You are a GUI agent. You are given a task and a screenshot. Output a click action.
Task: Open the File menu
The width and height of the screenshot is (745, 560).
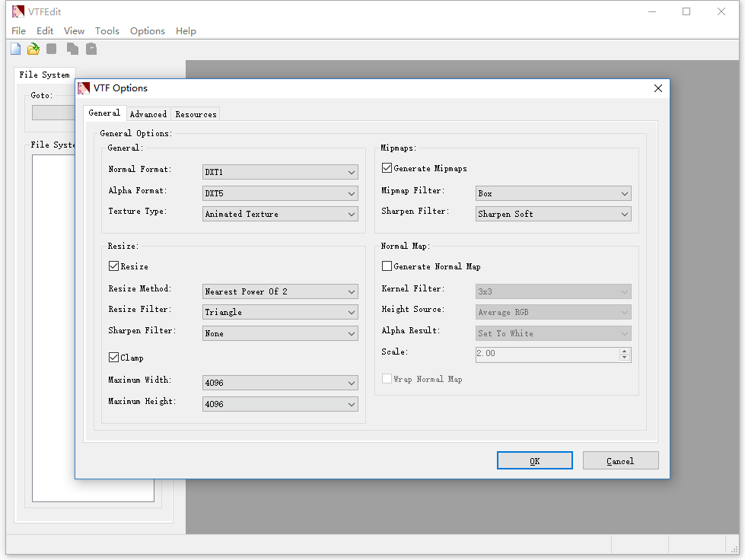(x=18, y=31)
